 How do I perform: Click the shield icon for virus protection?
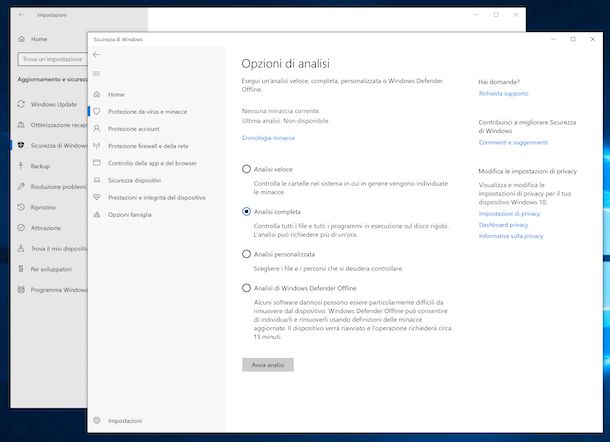tap(97, 111)
